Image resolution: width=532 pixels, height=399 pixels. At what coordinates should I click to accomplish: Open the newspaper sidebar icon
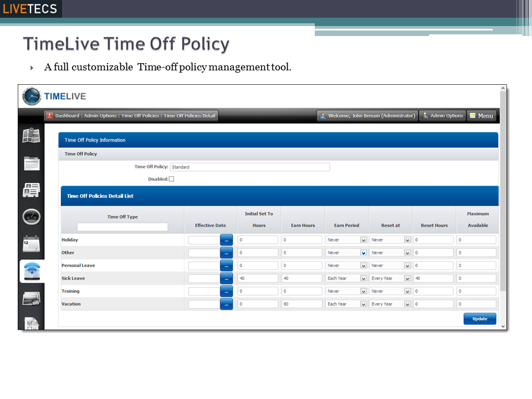[31, 190]
